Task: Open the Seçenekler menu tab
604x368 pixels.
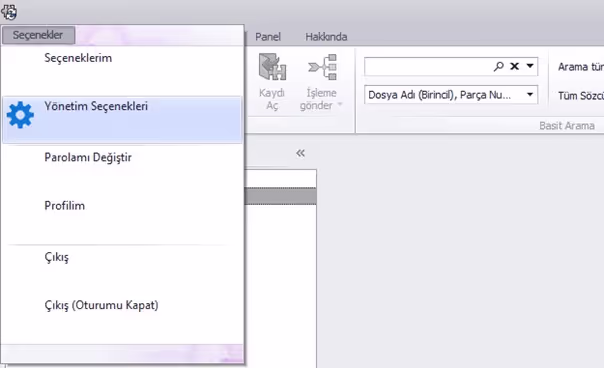Action: pyautogui.click(x=38, y=35)
